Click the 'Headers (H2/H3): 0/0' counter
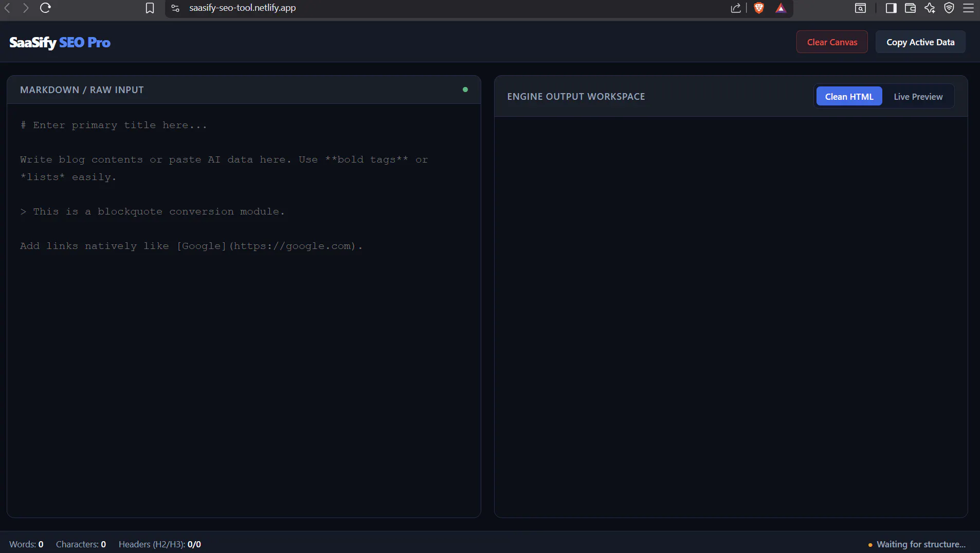980x553 pixels. (x=160, y=544)
